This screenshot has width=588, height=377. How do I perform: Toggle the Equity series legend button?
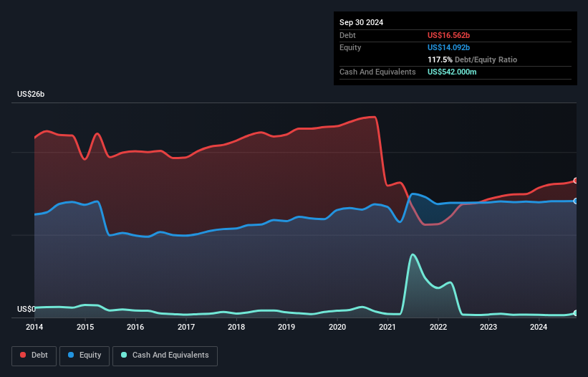pos(85,355)
